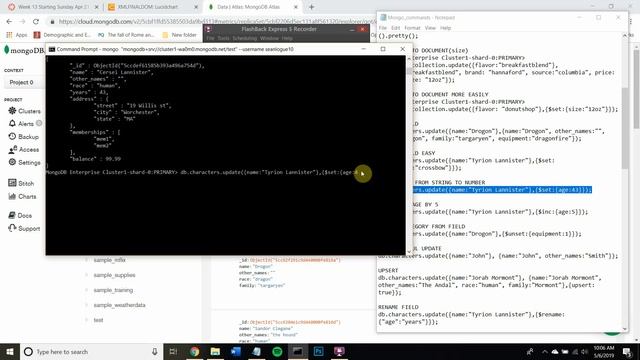The width and height of the screenshot is (640, 360).
Task: Click the Clusters icon in the Atlas sidebar
Action: pos(12,111)
